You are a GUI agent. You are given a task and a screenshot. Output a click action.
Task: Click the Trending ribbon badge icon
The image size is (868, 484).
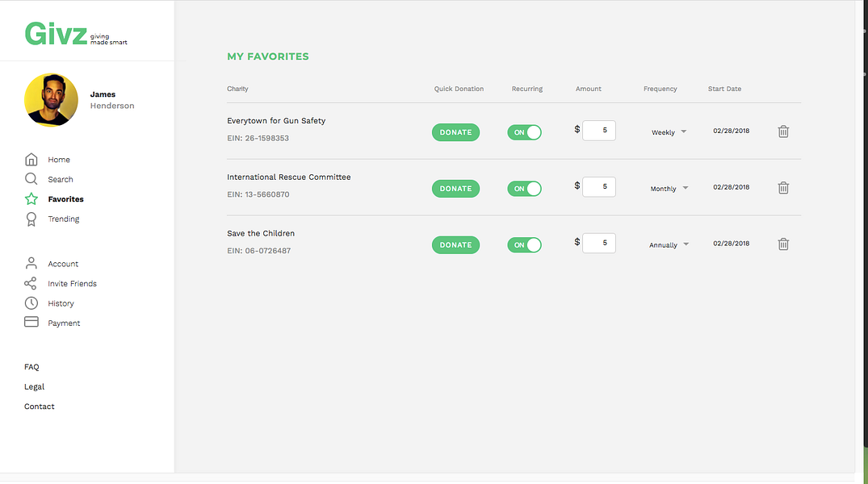31,219
